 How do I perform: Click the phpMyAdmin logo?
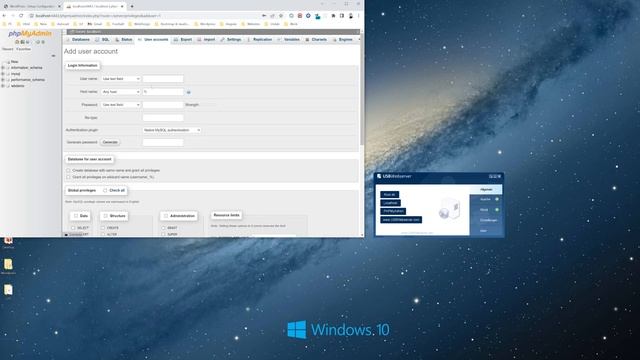pyautogui.click(x=30, y=33)
